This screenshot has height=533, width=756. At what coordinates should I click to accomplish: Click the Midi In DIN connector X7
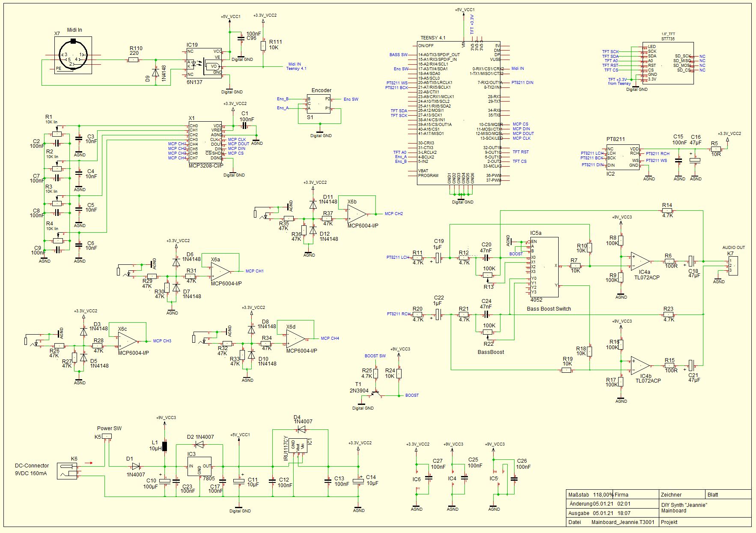pos(73,55)
